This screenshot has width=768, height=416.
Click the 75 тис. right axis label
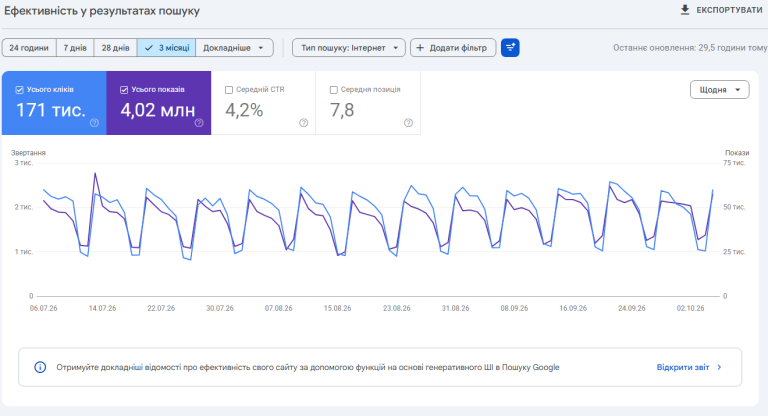click(x=734, y=163)
